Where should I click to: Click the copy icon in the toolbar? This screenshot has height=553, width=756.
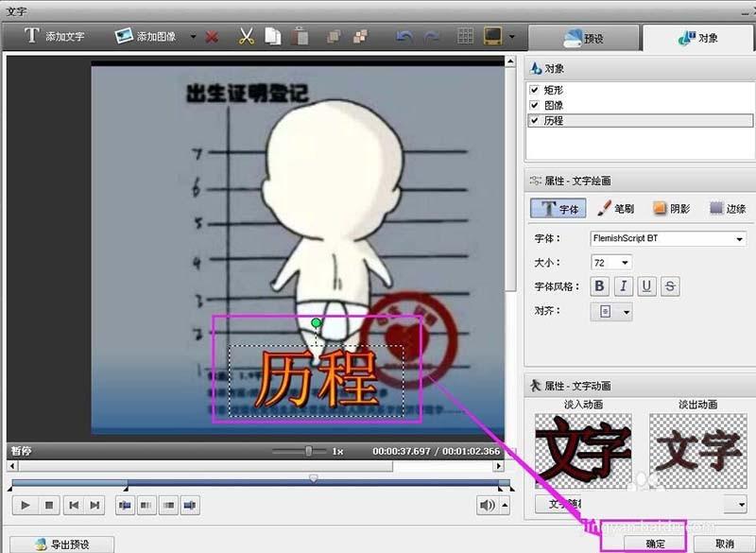click(x=272, y=36)
